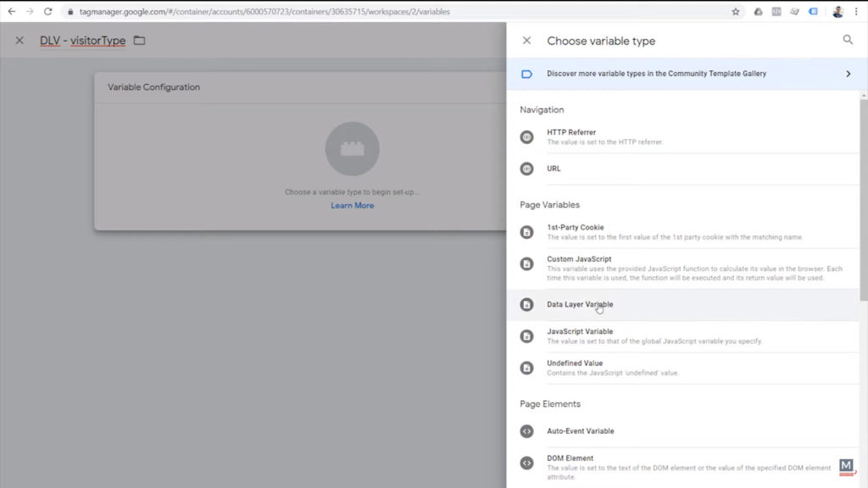The height and width of the screenshot is (488, 868).
Task: Click the URL variable type icon
Action: point(526,169)
